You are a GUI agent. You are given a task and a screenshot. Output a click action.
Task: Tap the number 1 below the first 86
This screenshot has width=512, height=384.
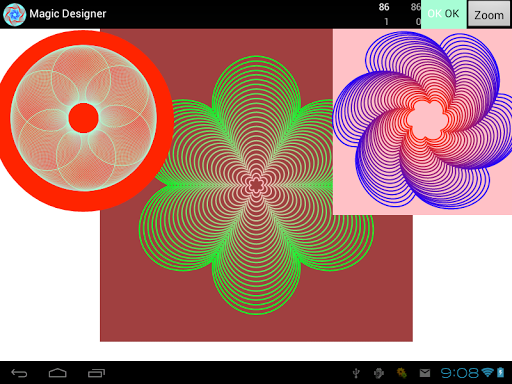click(386, 22)
